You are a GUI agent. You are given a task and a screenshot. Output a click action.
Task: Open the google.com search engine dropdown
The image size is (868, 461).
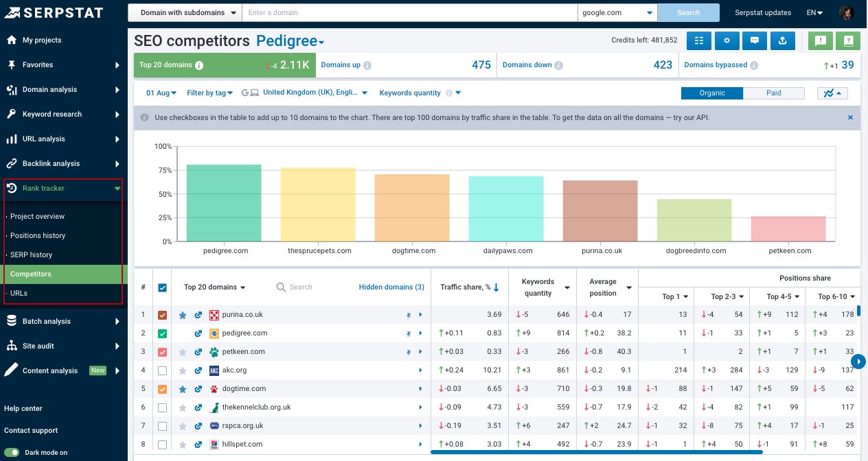click(617, 12)
